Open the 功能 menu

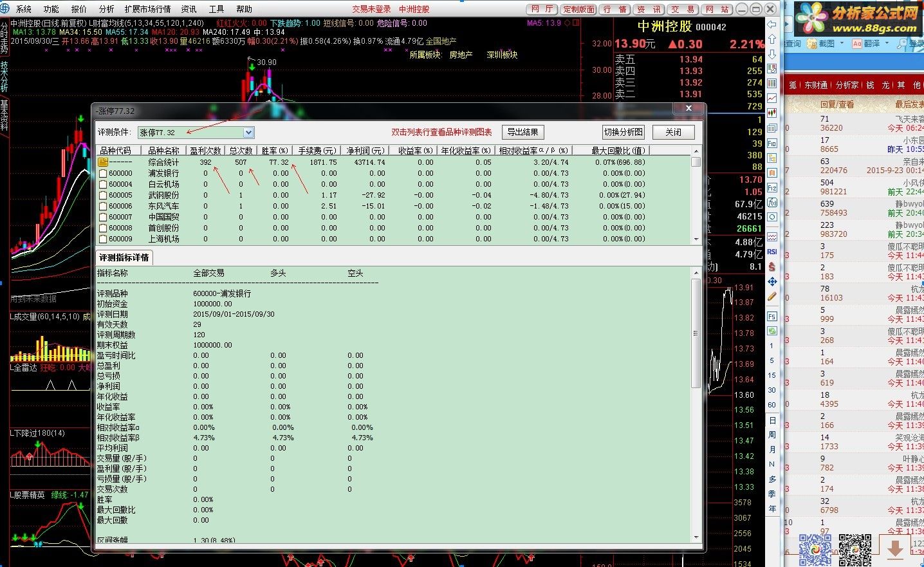click(51, 9)
